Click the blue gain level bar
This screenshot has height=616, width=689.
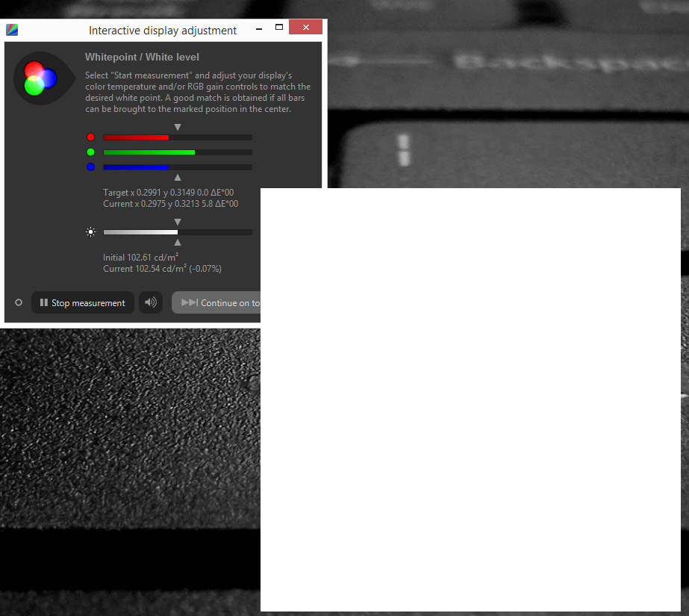tap(178, 167)
